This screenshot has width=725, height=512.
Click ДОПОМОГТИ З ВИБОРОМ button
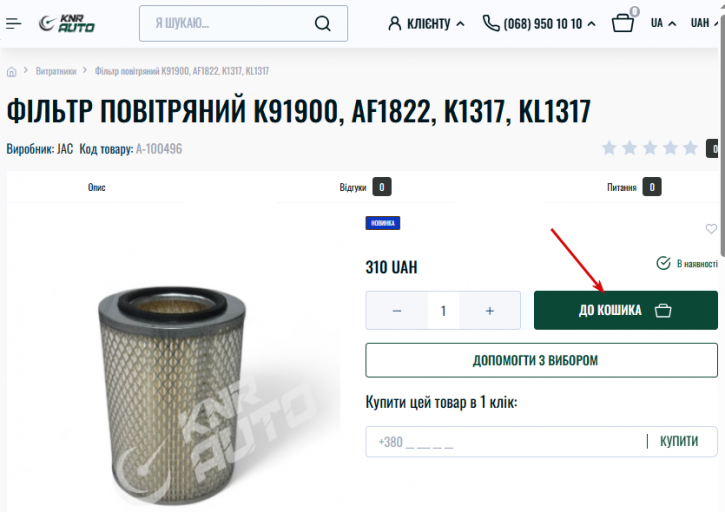[541, 360]
